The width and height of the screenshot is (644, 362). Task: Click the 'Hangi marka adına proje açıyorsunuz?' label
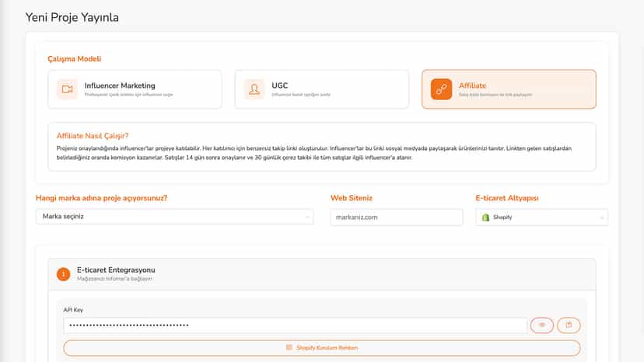tap(101, 198)
